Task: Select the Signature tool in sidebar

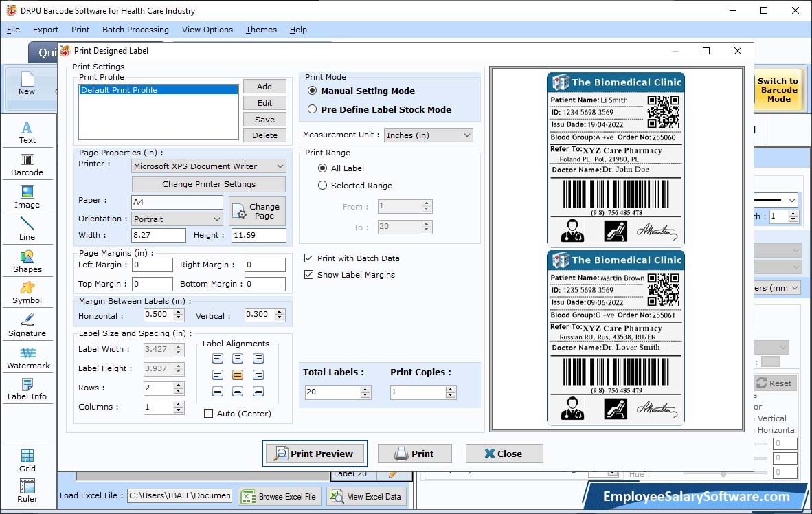Action: [27, 326]
